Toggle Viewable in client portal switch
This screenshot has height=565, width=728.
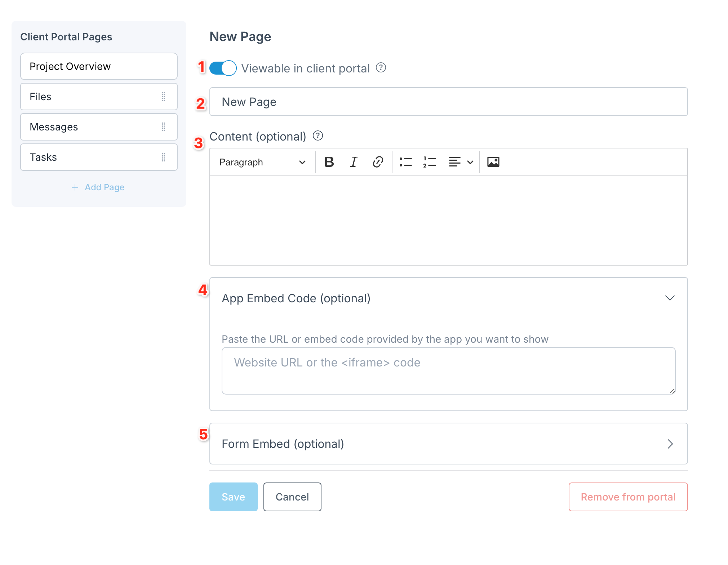pos(223,68)
